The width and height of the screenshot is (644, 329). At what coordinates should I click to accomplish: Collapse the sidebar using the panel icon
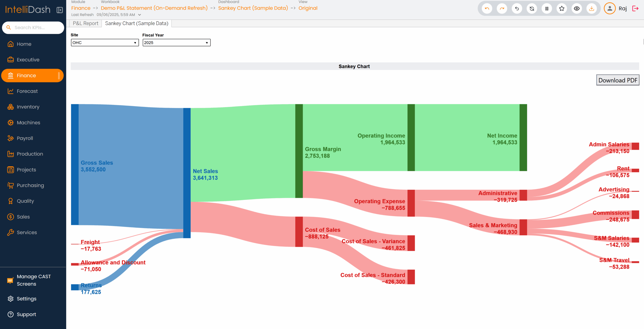[x=60, y=10]
